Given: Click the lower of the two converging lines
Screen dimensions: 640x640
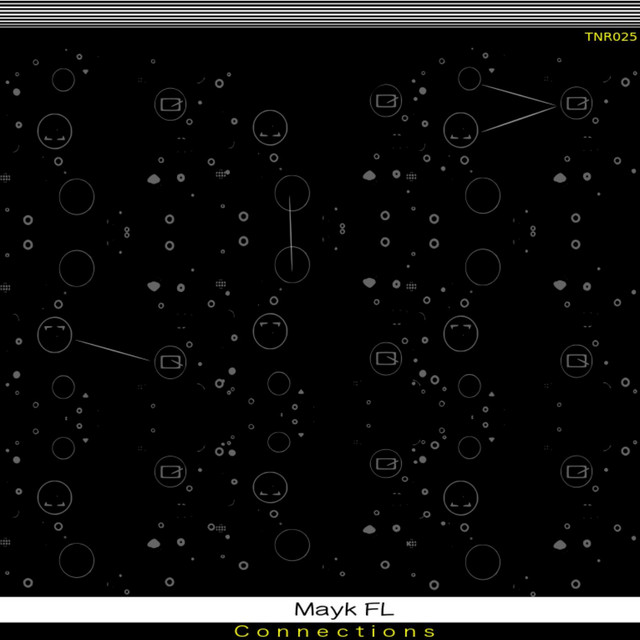Looking at the screenshot, I should (x=520, y=118).
